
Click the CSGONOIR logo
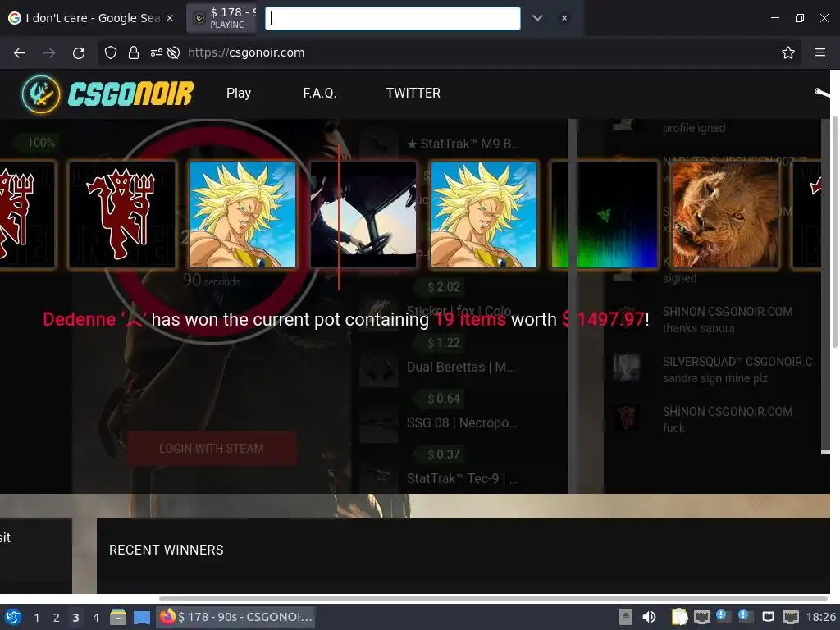point(107,94)
